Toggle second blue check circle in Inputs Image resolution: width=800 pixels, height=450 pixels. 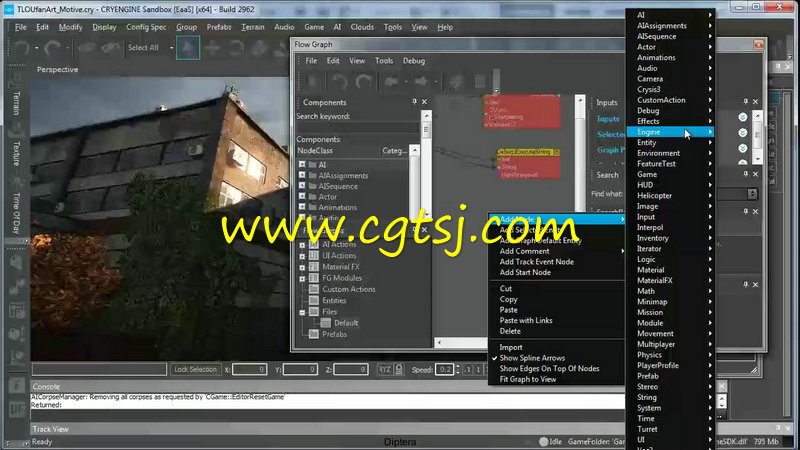(x=743, y=133)
